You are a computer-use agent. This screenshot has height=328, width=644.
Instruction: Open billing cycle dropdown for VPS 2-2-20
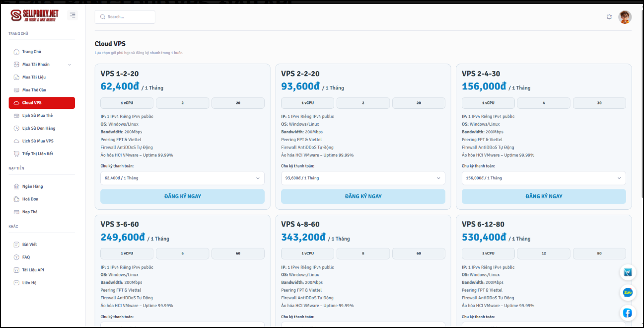click(x=363, y=178)
